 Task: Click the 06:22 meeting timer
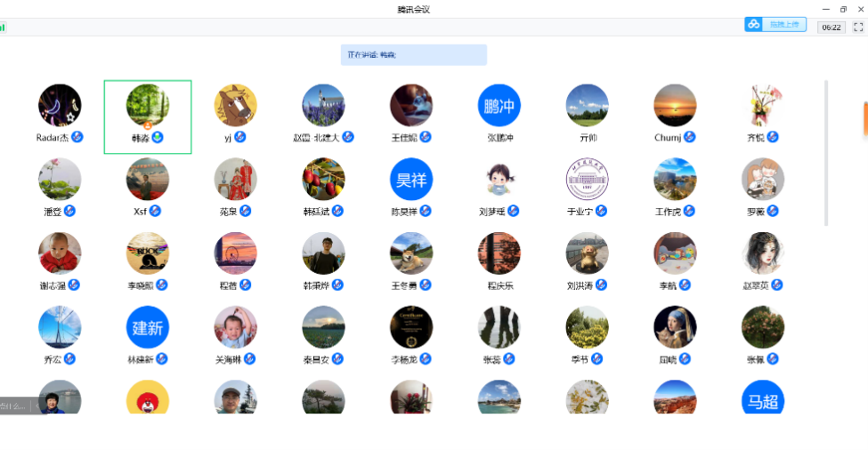tap(831, 27)
